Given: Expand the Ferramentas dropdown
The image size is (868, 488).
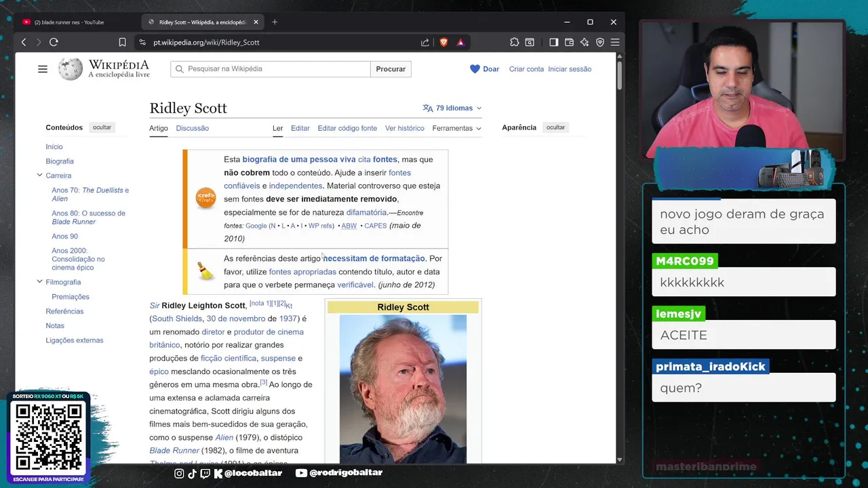Looking at the screenshot, I should coord(456,128).
